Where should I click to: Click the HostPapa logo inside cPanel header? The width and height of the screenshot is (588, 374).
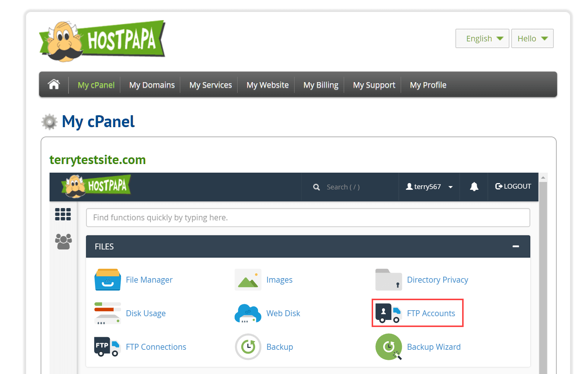96,186
